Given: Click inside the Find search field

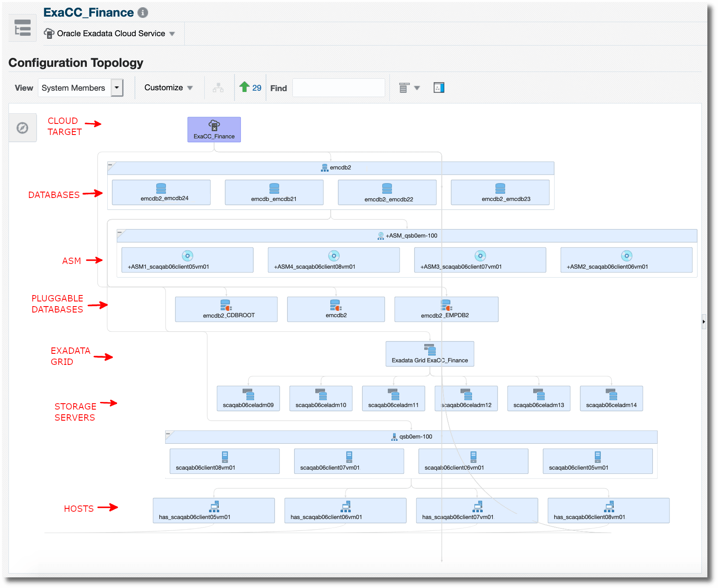Looking at the screenshot, I should 338,87.
